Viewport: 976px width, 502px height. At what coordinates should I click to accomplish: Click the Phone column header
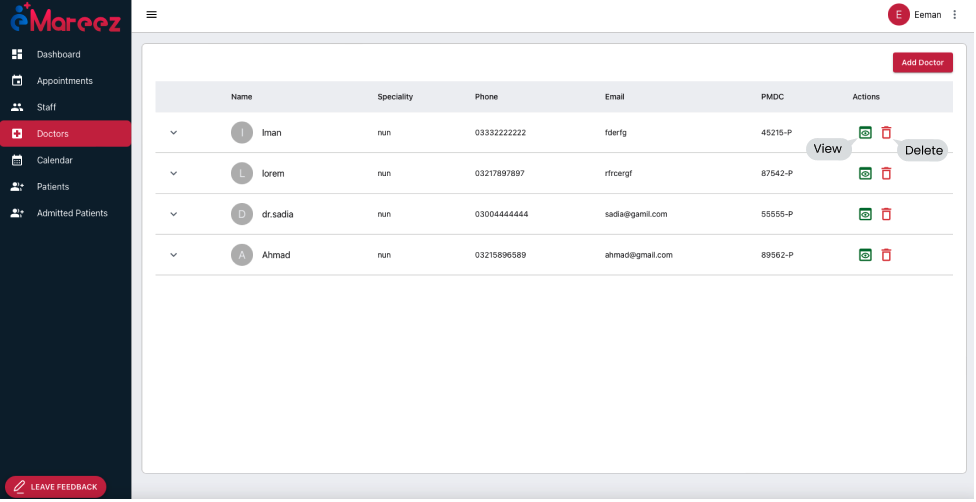tap(486, 97)
